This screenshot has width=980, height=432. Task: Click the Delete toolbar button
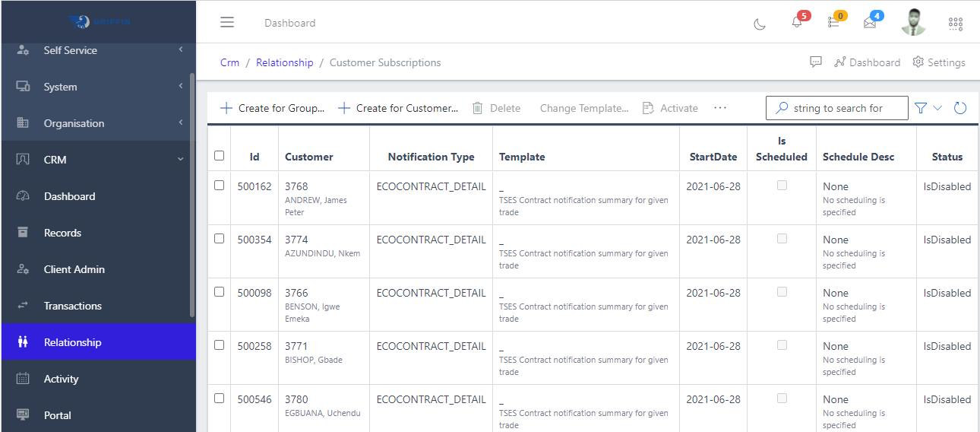click(x=496, y=108)
